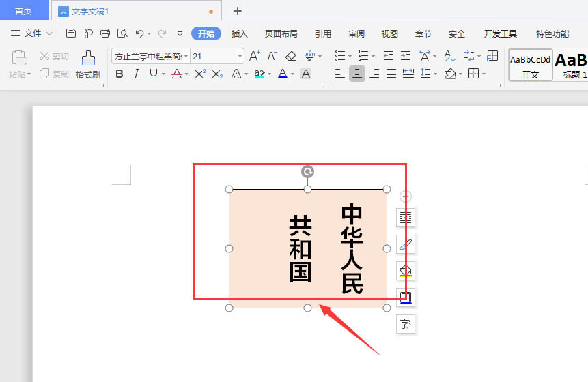Screen dimensions: 588x382
Task: Click the Character Shading A icon
Action: pos(306,74)
